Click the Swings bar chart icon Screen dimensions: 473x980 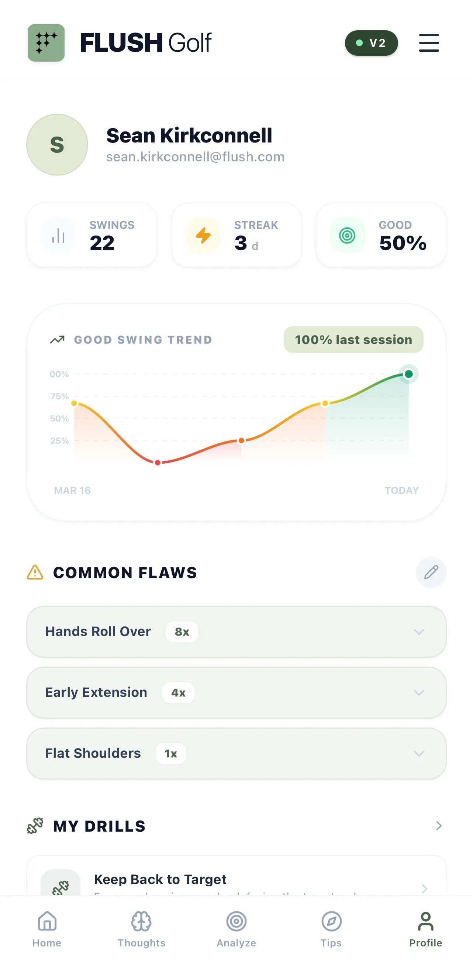tap(57, 235)
